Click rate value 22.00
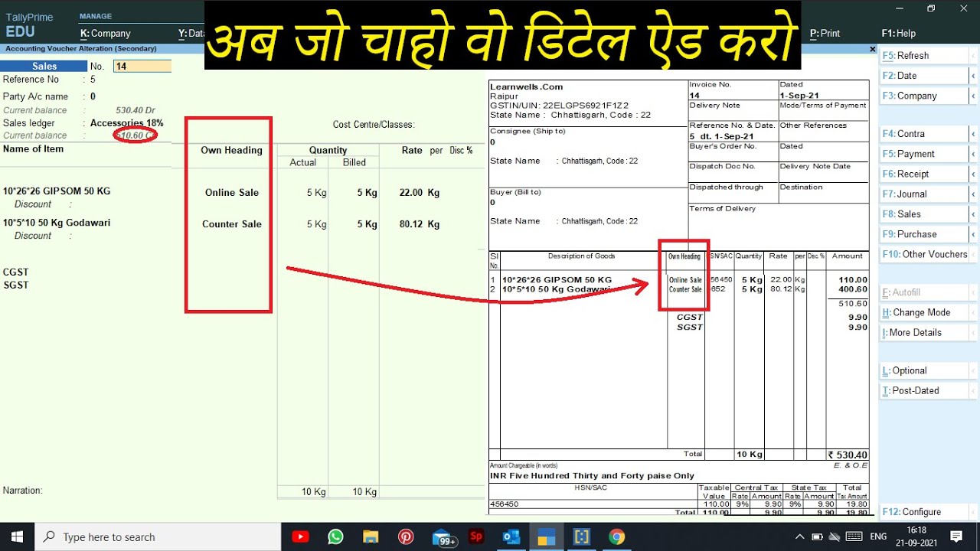Screen dimensions: 980x551 pyautogui.click(x=411, y=193)
